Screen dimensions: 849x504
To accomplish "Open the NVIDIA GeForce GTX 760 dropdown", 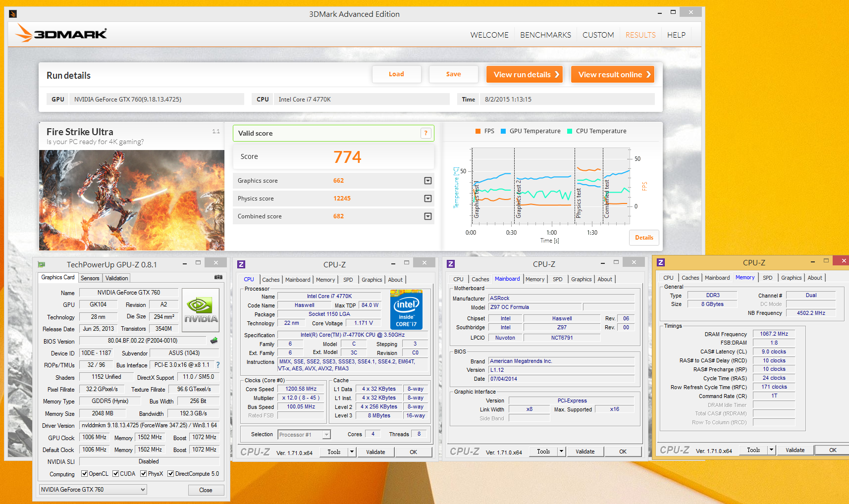I will 93,490.
